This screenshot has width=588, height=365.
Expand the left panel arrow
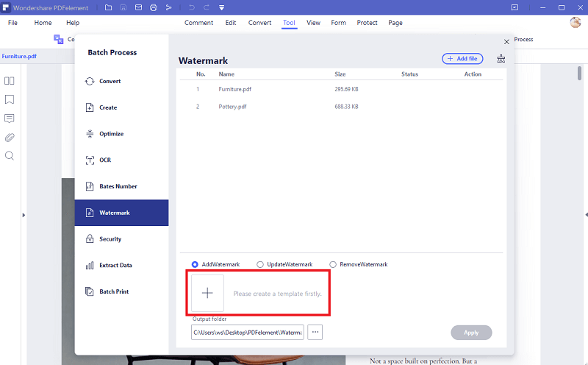coord(24,215)
